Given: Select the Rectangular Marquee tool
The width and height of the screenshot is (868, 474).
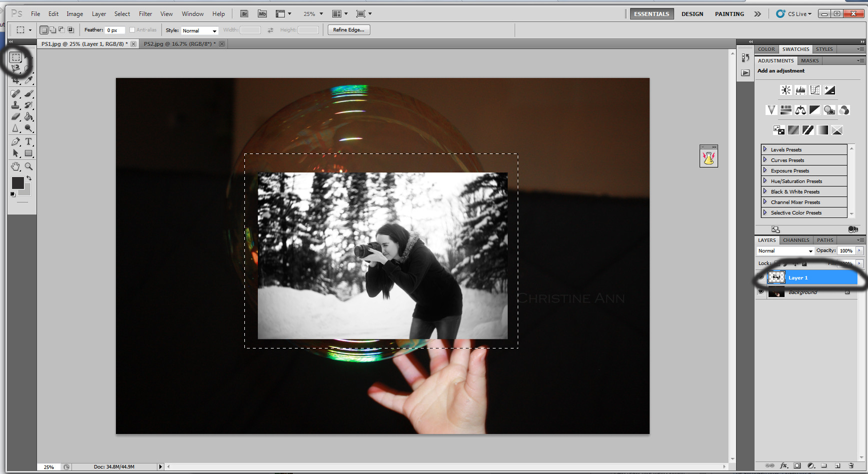Looking at the screenshot, I should tap(16, 57).
